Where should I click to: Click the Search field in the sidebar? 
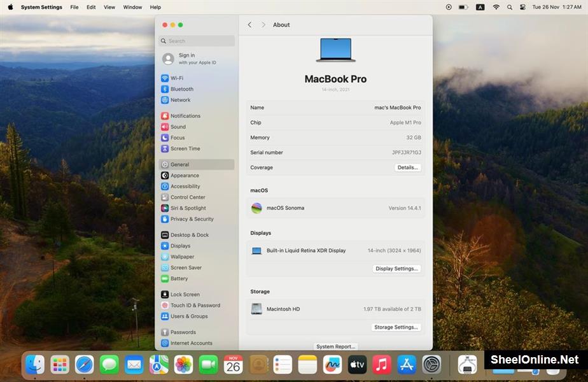pyautogui.click(x=197, y=41)
